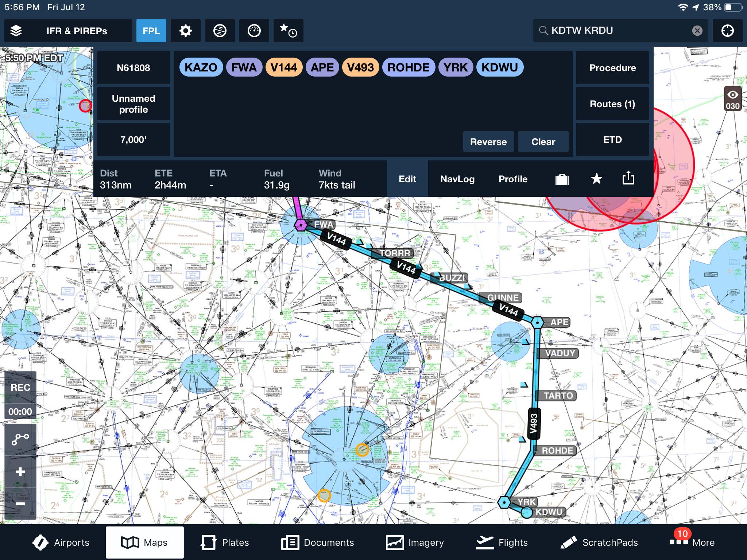Open ForeFlight map settings gear
The width and height of the screenshot is (747, 560).
pyautogui.click(x=185, y=31)
